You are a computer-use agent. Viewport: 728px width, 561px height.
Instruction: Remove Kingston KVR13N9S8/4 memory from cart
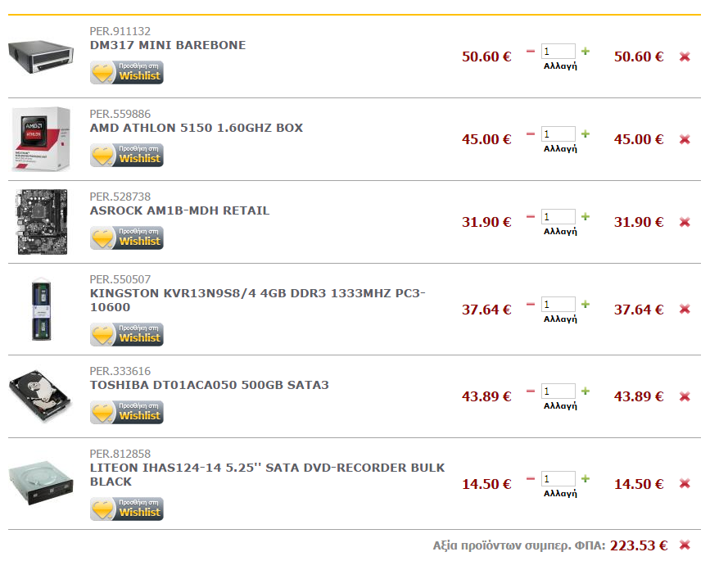[x=685, y=310]
